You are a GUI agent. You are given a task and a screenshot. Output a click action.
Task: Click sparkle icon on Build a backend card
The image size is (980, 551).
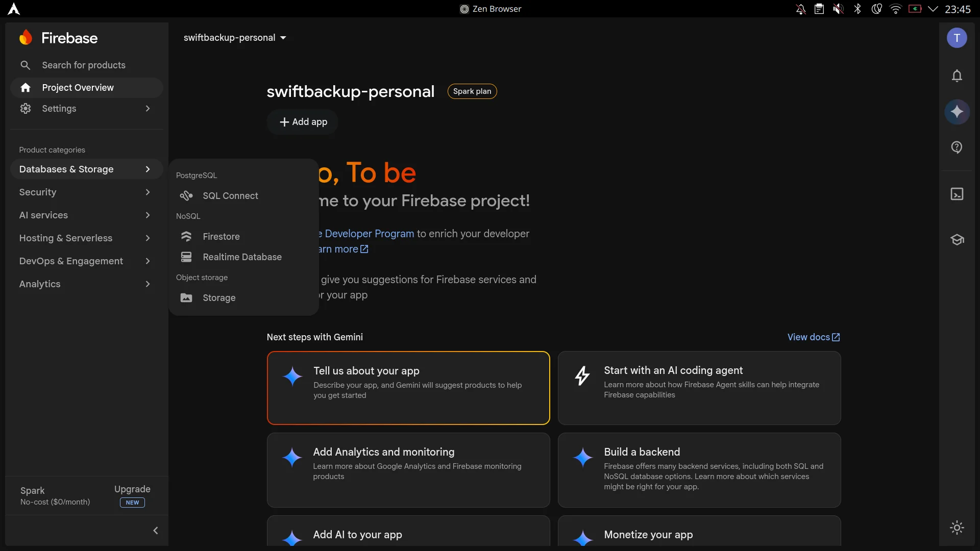point(583,458)
